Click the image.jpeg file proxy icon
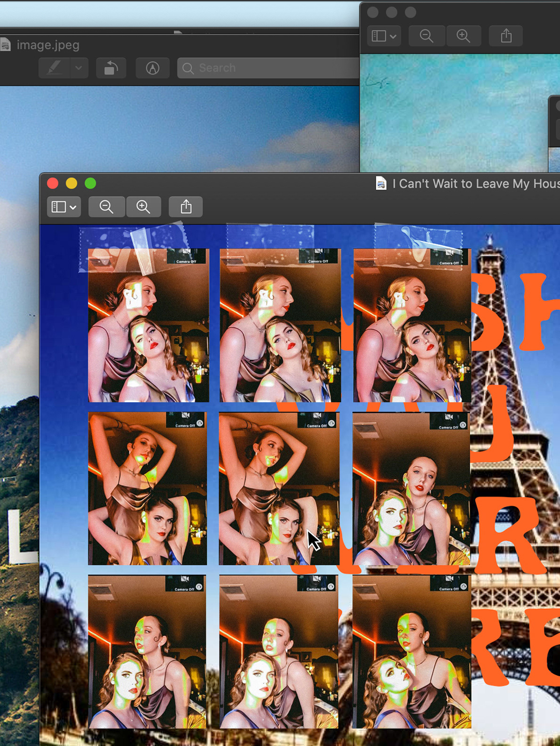This screenshot has height=746, width=560. (x=5, y=45)
